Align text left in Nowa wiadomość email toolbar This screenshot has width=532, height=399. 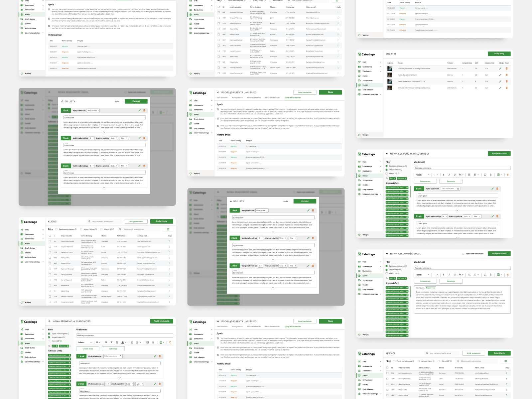click(x=469, y=275)
